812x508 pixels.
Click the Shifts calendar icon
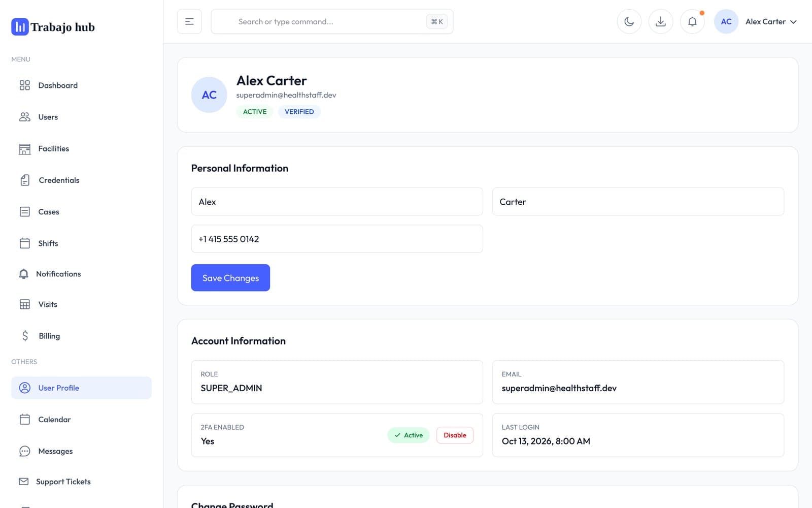24,243
